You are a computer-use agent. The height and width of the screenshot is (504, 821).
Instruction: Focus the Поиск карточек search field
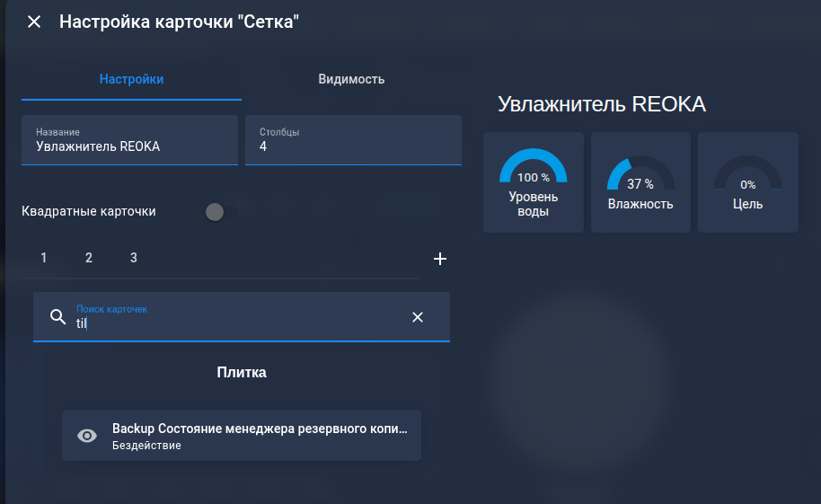point(242,317)
